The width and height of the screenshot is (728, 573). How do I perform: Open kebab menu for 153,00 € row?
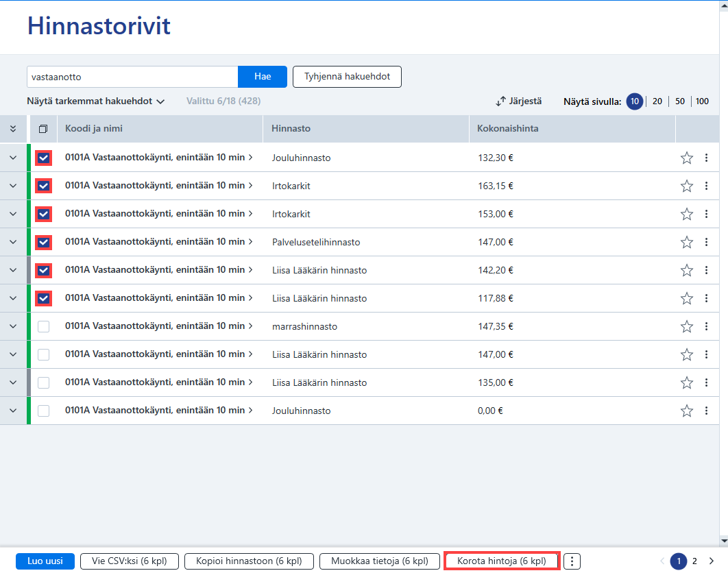click(706, 214)
